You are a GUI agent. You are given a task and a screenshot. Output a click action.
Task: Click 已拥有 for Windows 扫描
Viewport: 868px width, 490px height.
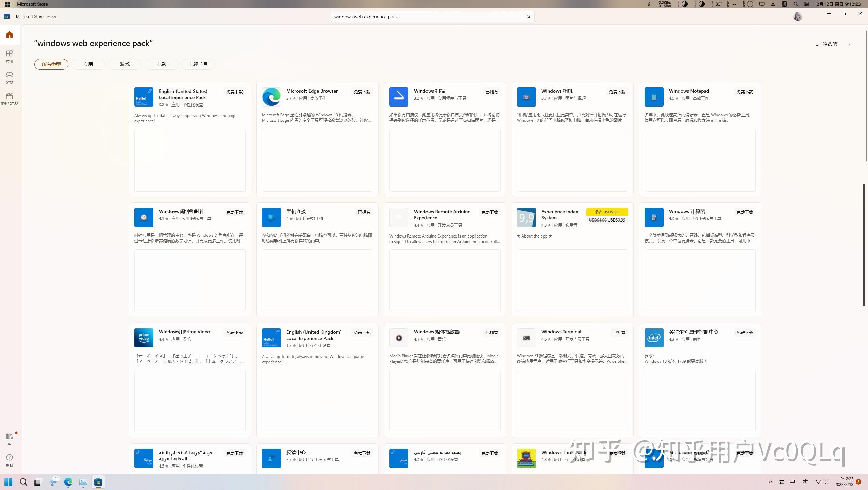491,92
